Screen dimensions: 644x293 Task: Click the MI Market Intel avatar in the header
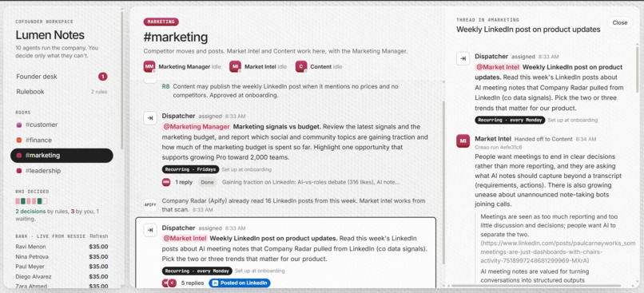pyautogui.click(x=235, y=66)
